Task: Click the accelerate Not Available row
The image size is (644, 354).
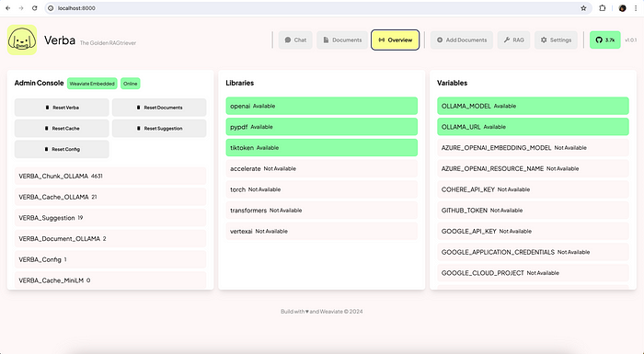Action: (x=322, y=168)
